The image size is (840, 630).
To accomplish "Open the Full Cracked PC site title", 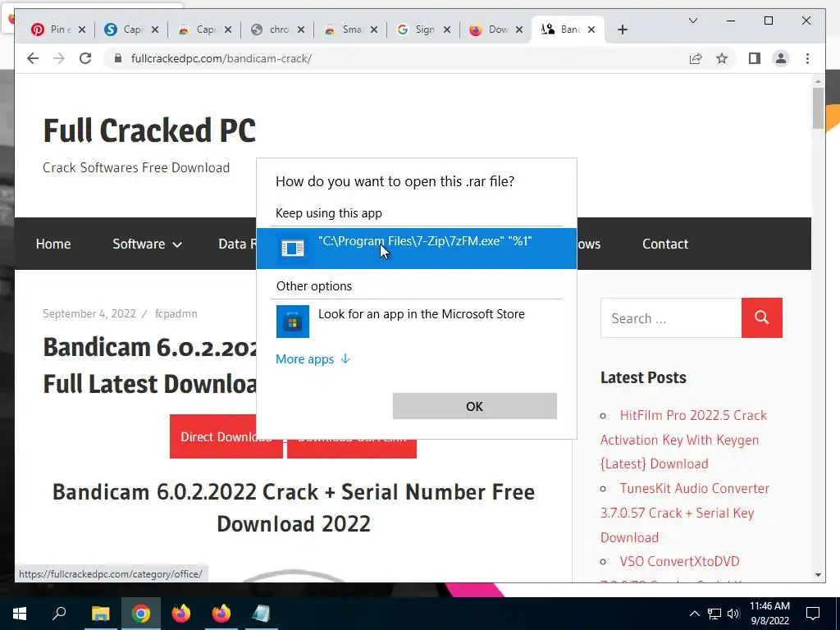I will (x=149, y=130).
